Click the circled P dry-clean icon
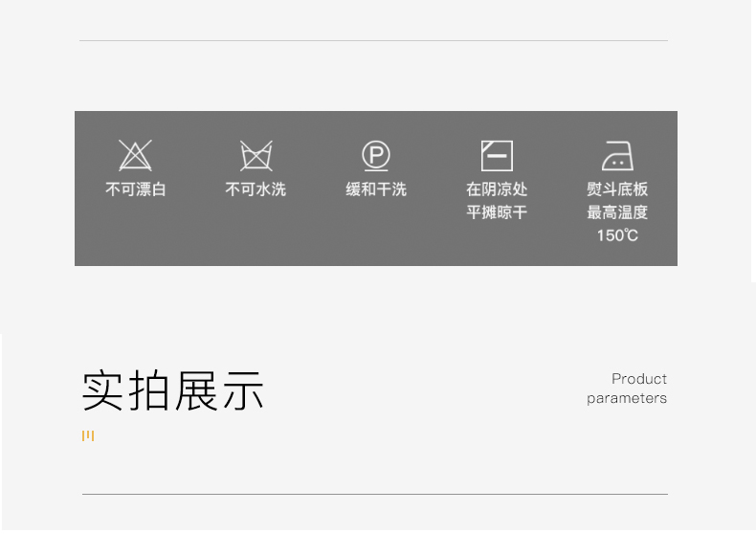756x556 pixels. (376, 156)
